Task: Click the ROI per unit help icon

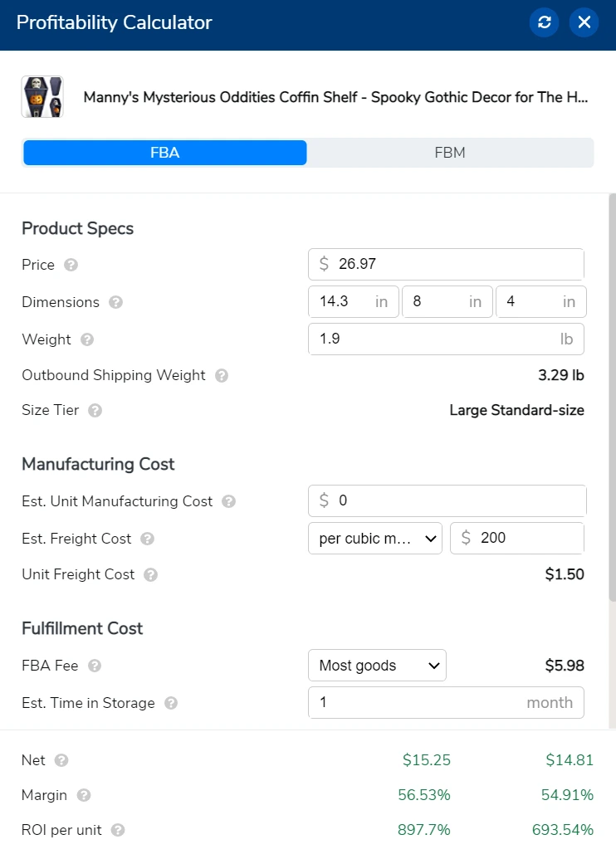Action: (x=118, y=830)
